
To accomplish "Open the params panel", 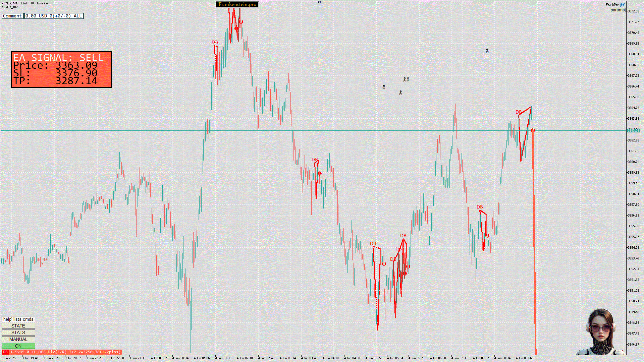I will click(617, 10).
